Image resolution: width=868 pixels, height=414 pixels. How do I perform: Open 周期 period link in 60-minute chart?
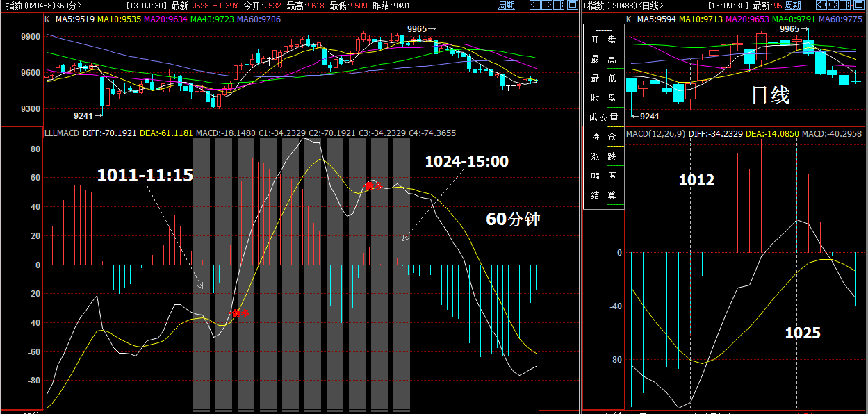coord(507,6)
